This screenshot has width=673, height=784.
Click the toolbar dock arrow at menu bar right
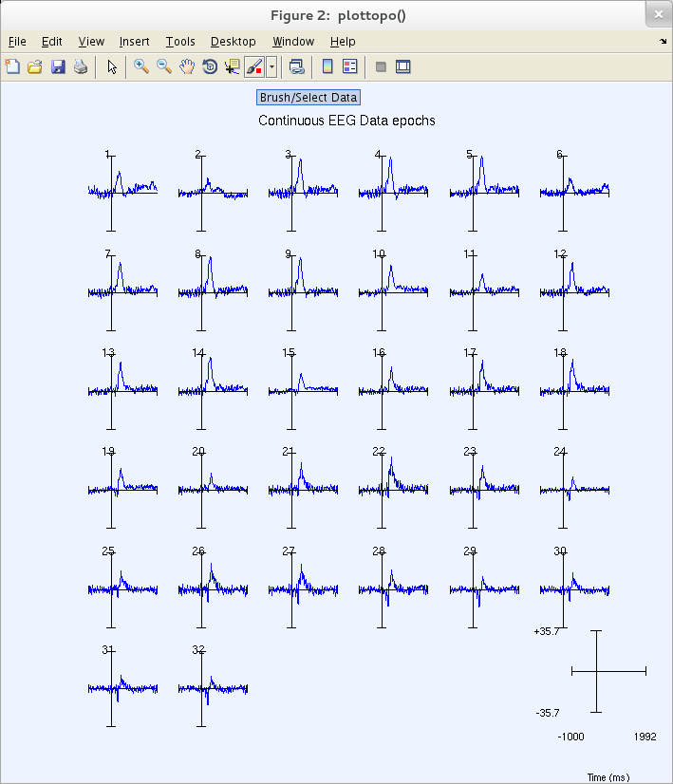coord(663,41)
